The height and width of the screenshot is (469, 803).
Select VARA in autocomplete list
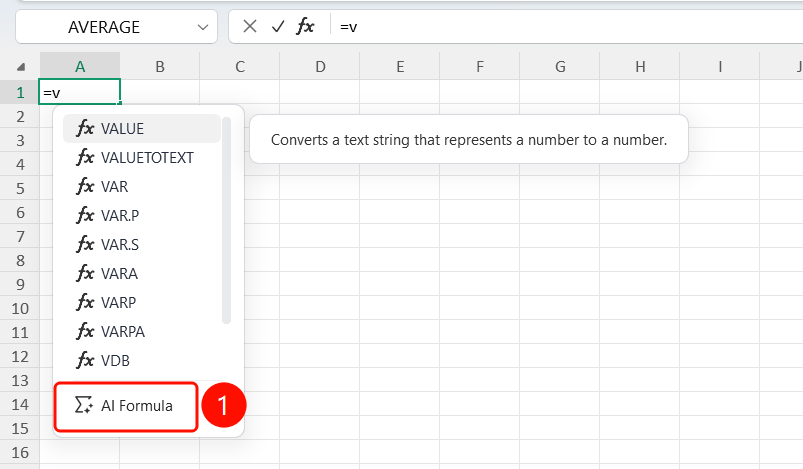pos(141,273)
